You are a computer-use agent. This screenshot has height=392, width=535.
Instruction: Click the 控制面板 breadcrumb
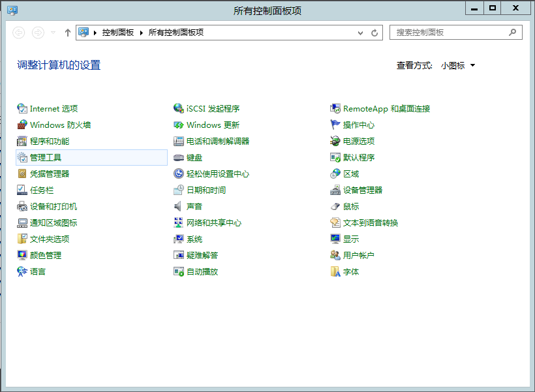click(x=118, y=33)
